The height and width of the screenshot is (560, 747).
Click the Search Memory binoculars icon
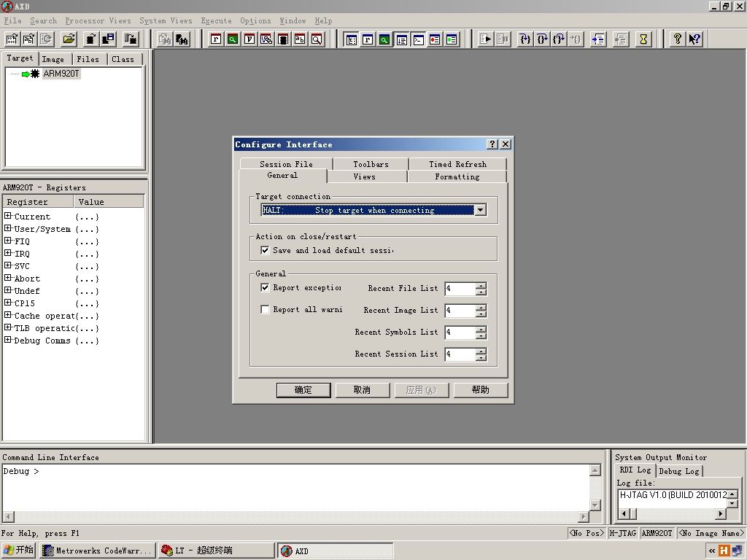(182, 39)
